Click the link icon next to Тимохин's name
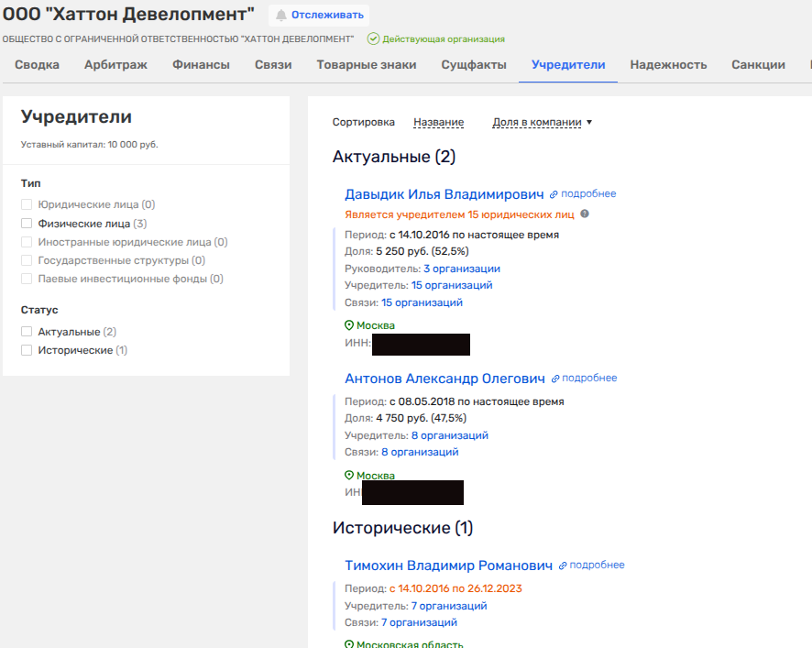 pos(563,566)
